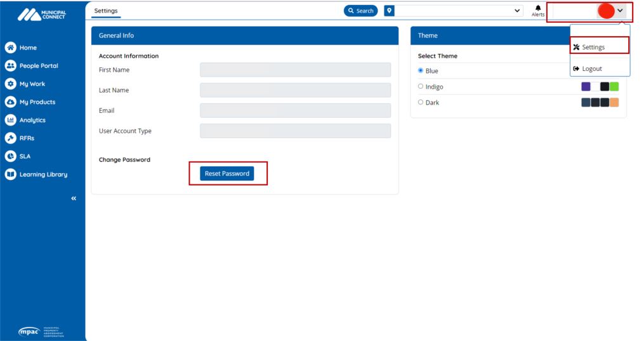Click the Select Theme heading
The image size is (644, 341).
point(437,56)
